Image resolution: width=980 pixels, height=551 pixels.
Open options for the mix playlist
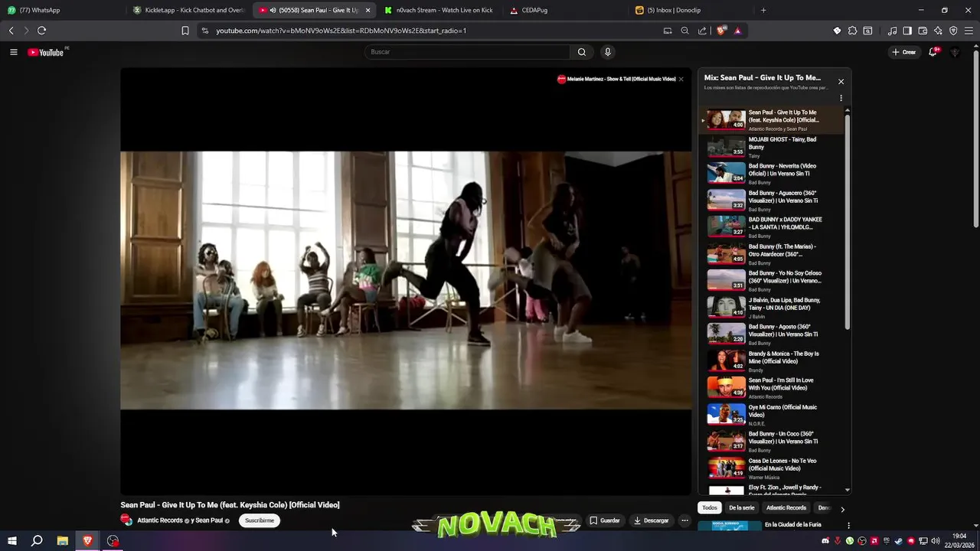click(841, 98)
